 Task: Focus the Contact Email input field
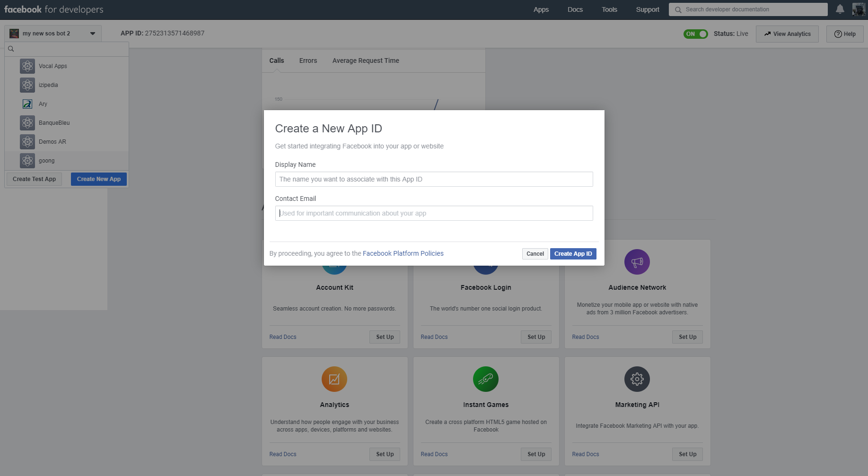pyautogui.click(x=434, y=213)
